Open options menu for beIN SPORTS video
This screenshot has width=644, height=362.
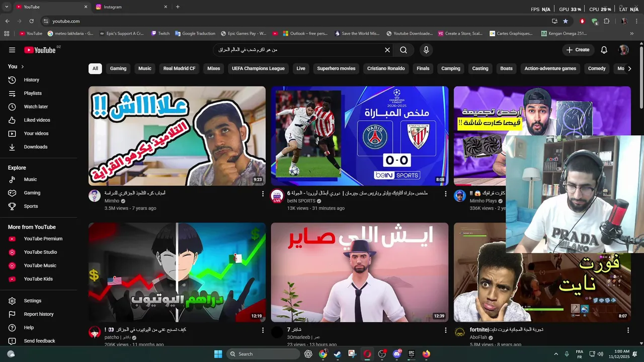click(445, 194)
